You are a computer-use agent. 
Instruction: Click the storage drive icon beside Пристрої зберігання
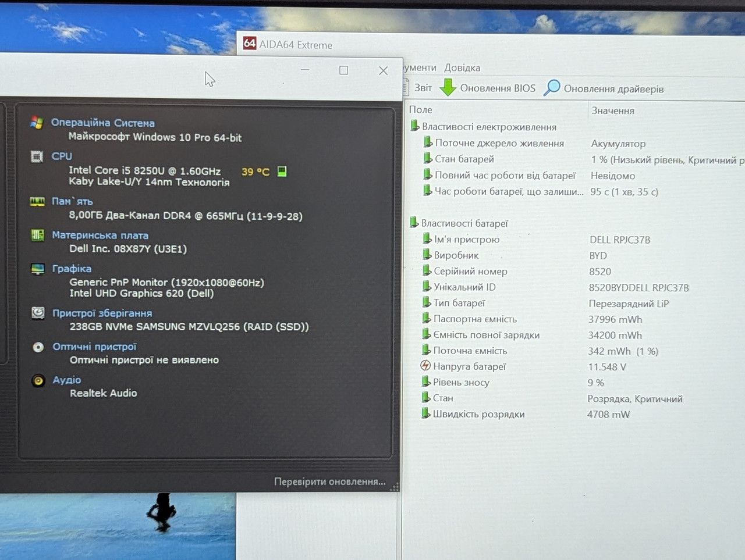point(38,313)
